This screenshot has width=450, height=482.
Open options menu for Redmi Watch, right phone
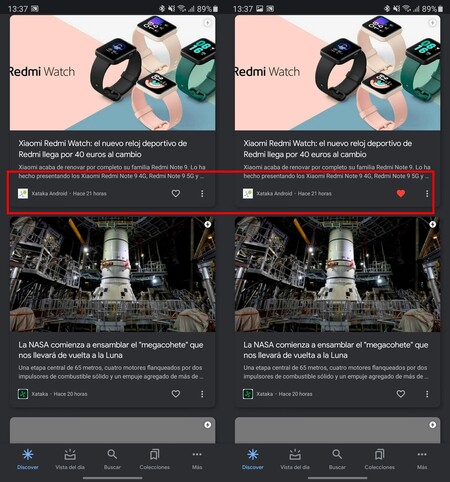coord(427,194)
